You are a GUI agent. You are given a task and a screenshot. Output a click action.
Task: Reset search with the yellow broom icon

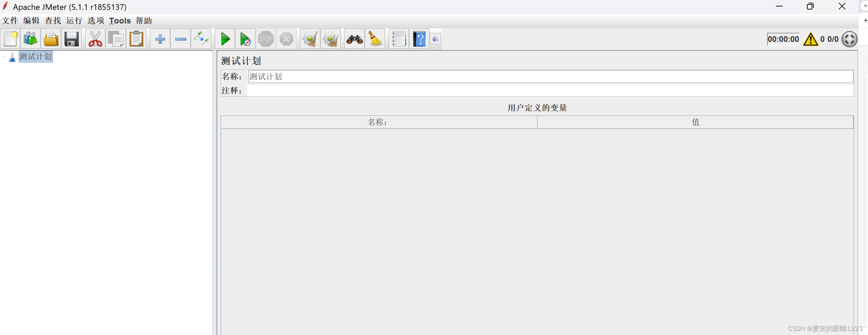point(375,39)
